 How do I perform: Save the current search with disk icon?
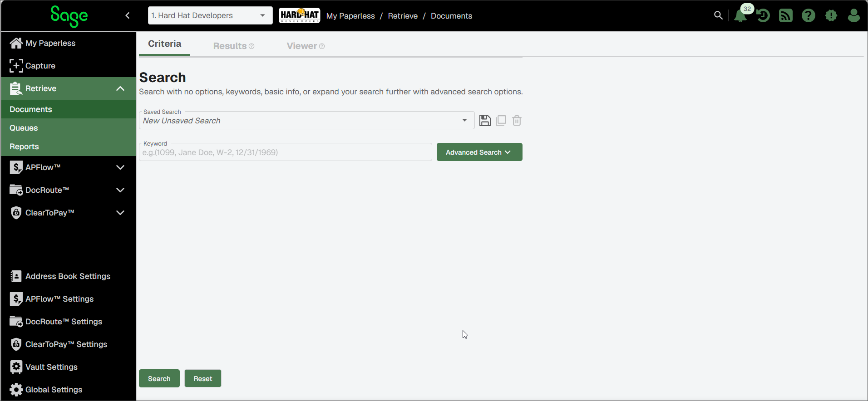[x=485, y=120]
